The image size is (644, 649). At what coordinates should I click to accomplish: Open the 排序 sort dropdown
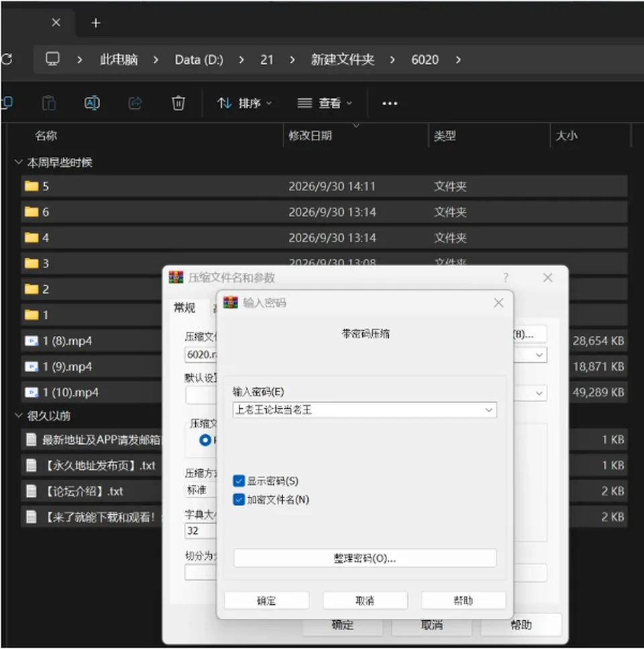pos(244,103)
